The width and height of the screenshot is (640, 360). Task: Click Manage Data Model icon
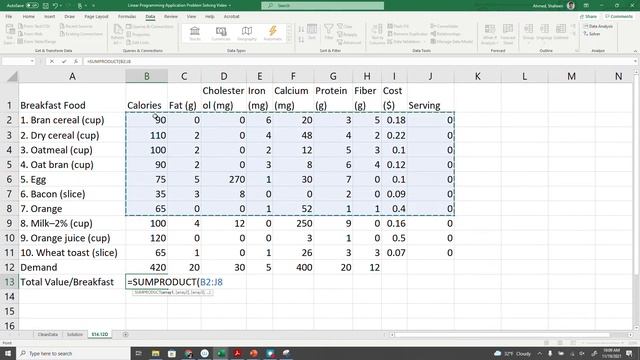tap(433, 42)
